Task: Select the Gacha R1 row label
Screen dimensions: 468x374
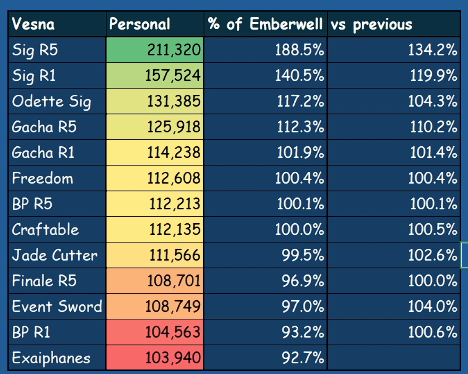Action: coord(57,152)
